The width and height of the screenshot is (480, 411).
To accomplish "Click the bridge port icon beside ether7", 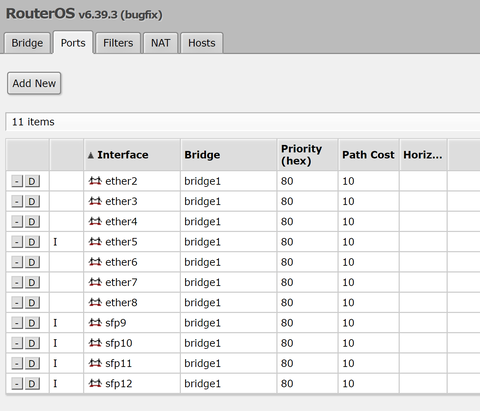I will pos(95,282).
